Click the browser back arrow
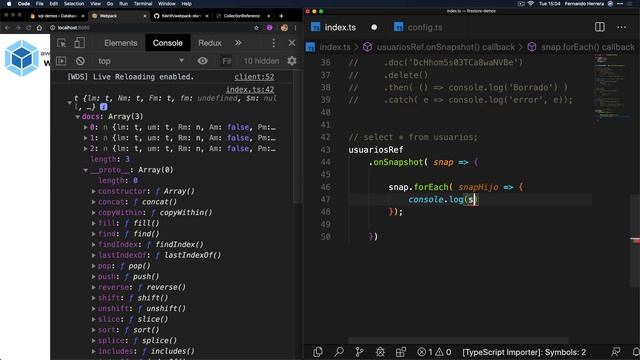The image size is (640, 360). click(x=7, y=28)
